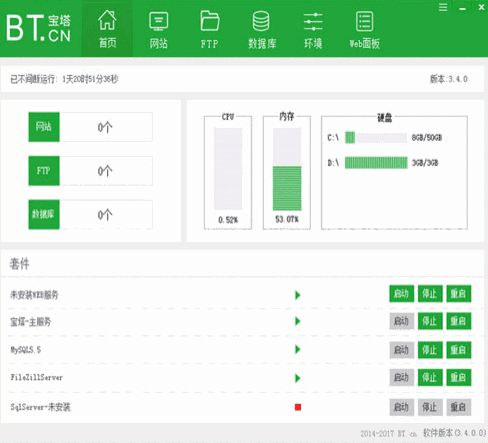Viewport: 488px width, 443px height.
Task: Go to the 数据库 database tab
Action: [x=262, y=29]
